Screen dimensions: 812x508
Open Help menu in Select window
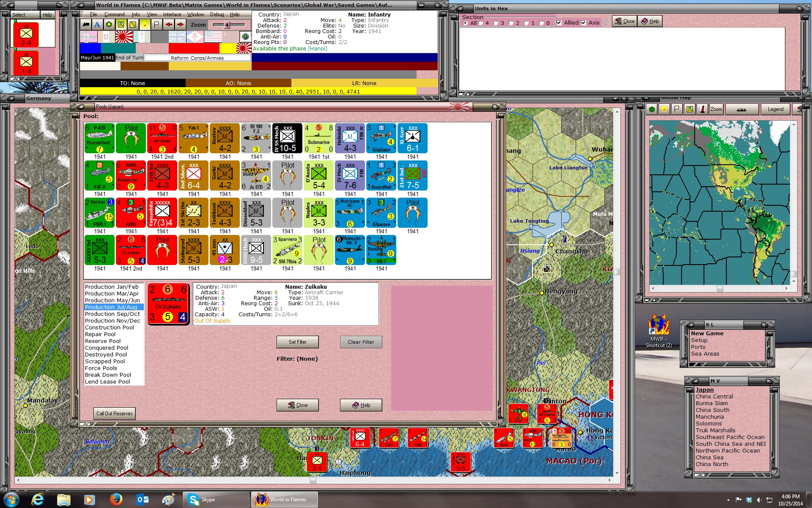[47, 15]
